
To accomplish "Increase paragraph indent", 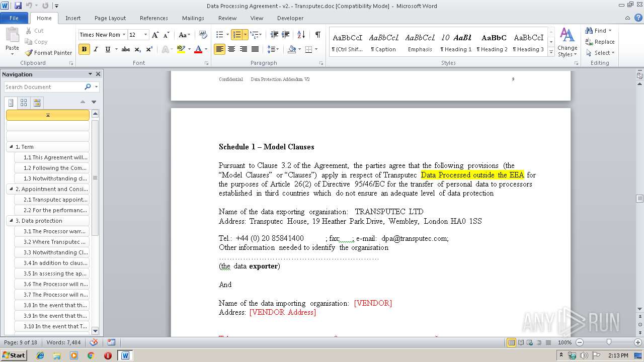I will pos(286,35).
